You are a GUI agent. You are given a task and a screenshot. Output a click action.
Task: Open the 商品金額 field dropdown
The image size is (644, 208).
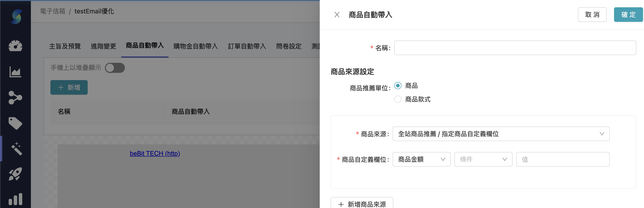[421, 159]
